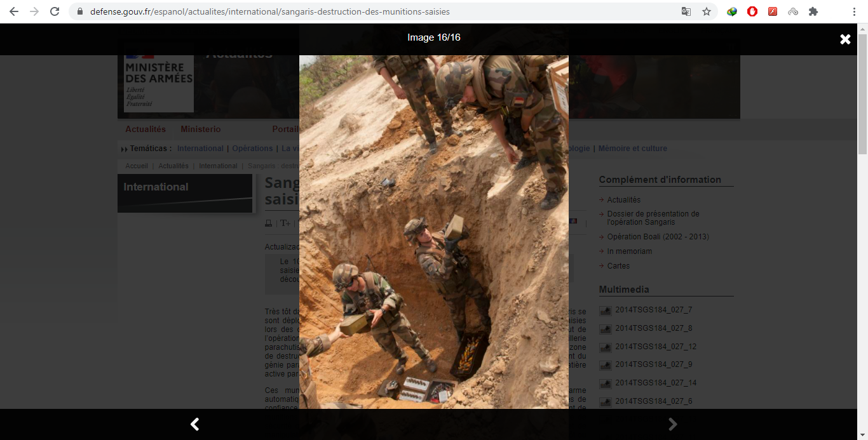Open the Cartes link
The image size is (868, 440).
click(x=618, y=266)
